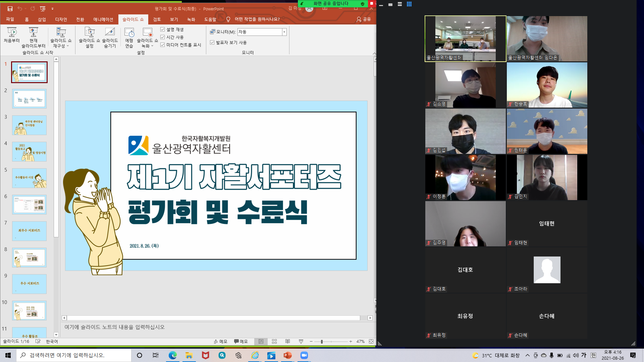Switch to reading view in status bar
Viewport: 644px width, 362px height.
click(x=287, y=341)
